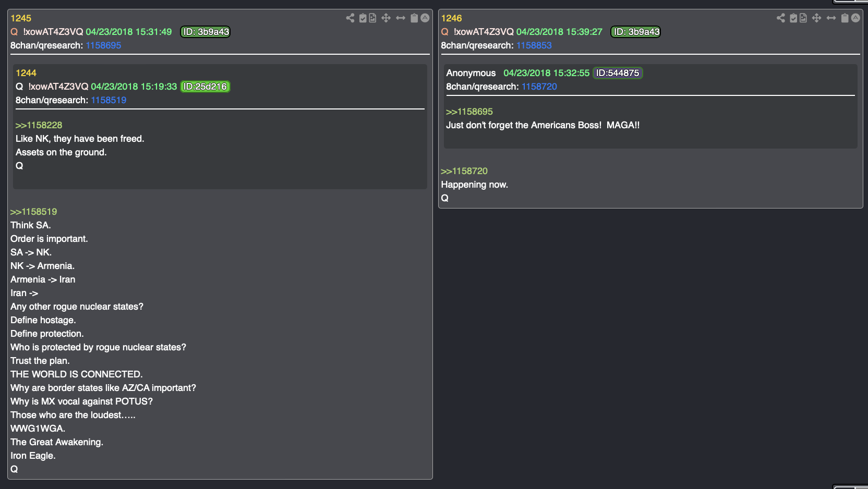Click timestamp 04/23/2018 15:32:55
The image size is (868, 489).
[x=547, y=73]
